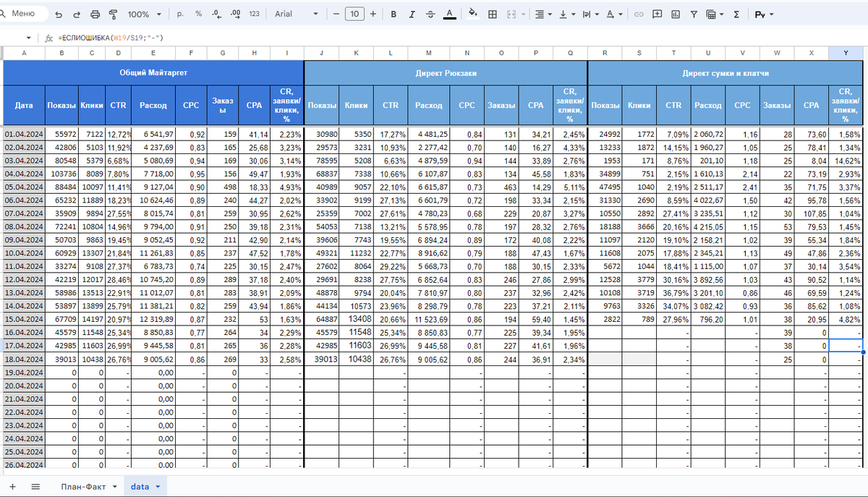Click the Merge cells icon
Screen dimensions: 868x497
(x=510, y=14)
